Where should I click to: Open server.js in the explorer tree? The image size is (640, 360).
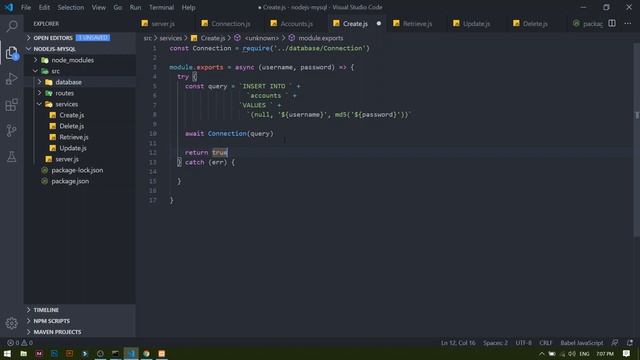pos(80,159)
